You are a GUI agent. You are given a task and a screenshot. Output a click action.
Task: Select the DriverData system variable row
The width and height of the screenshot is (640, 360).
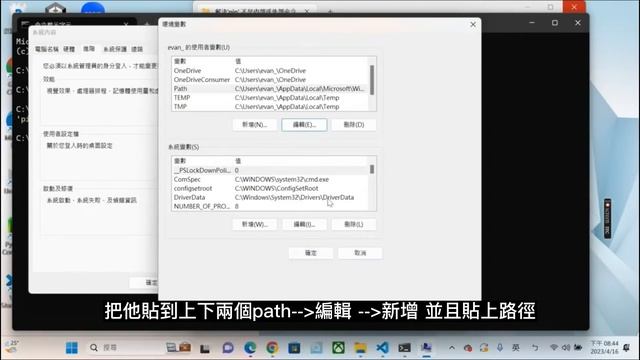pos(270,197)
